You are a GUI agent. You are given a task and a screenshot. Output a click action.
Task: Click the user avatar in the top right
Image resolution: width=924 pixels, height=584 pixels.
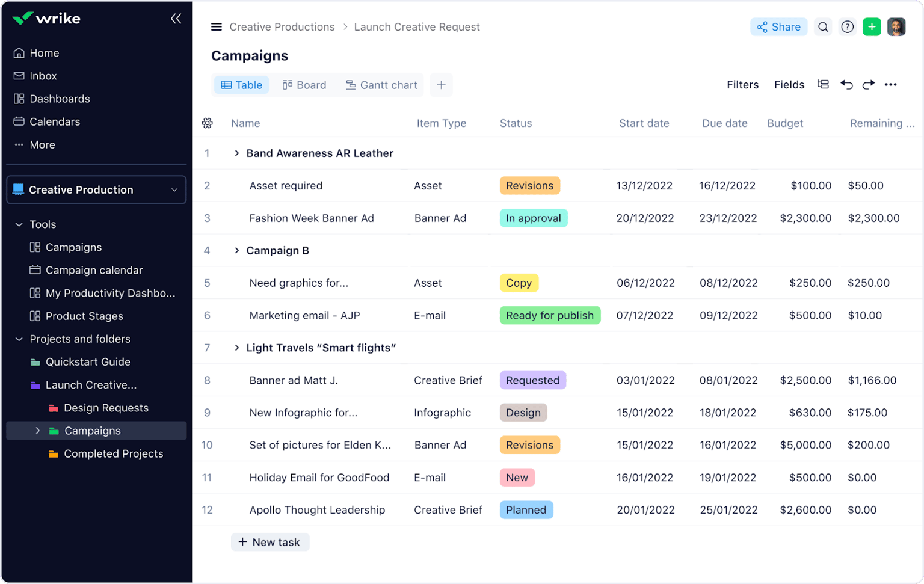pos(896,26)
